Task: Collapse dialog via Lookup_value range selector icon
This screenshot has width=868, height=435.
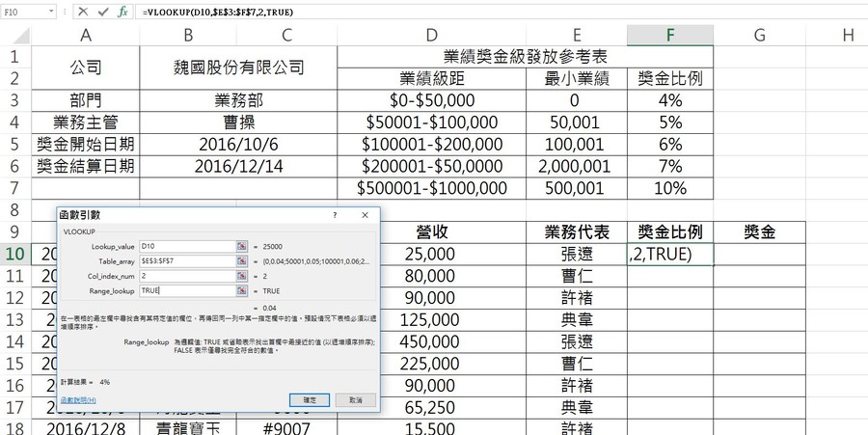Action: point(242,246)
